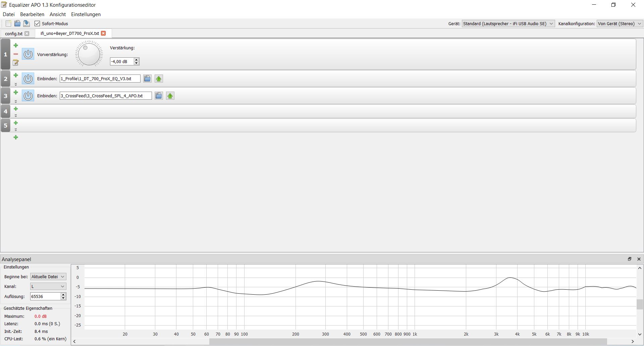Toggle power button of Vorverstärkung filter

coord(28,54)
